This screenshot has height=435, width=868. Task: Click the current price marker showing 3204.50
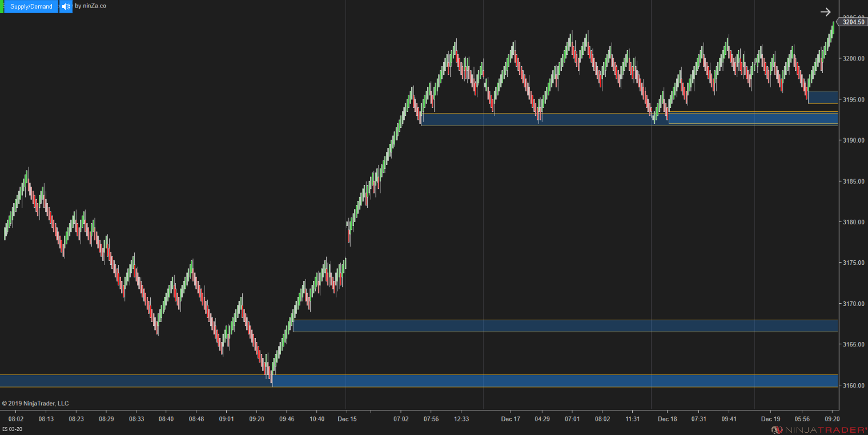853,22
